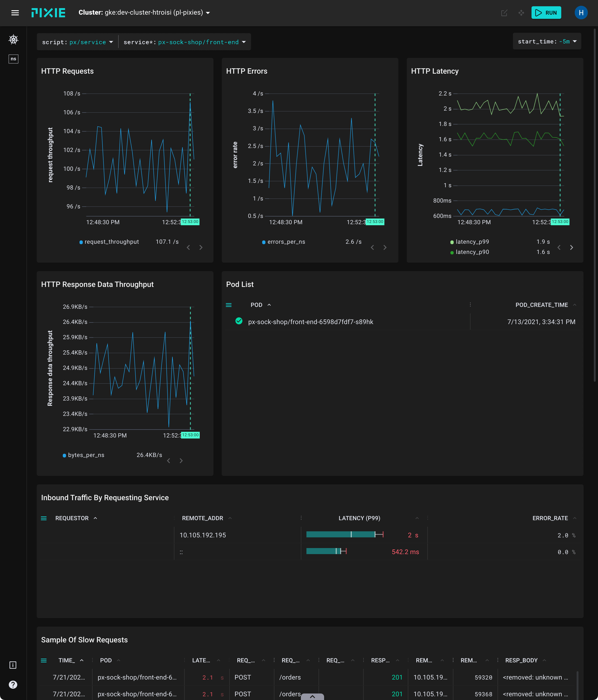The image size is (598, 700).
Task: Click the RUN button
Action: (x=546, y=13)
